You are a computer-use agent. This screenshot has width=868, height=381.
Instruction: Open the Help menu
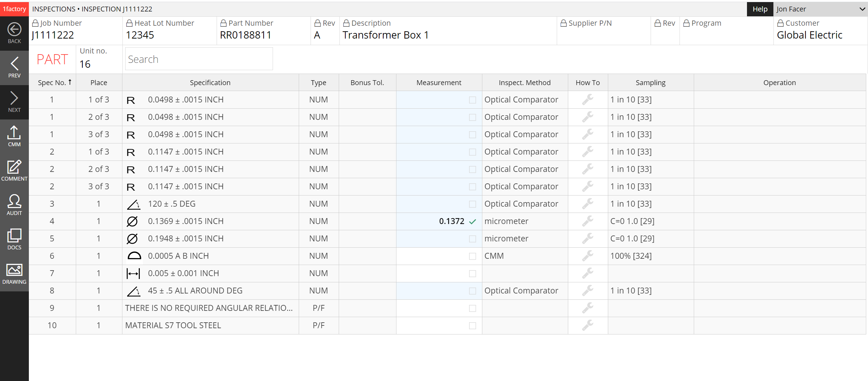click(x=759, y=9)
